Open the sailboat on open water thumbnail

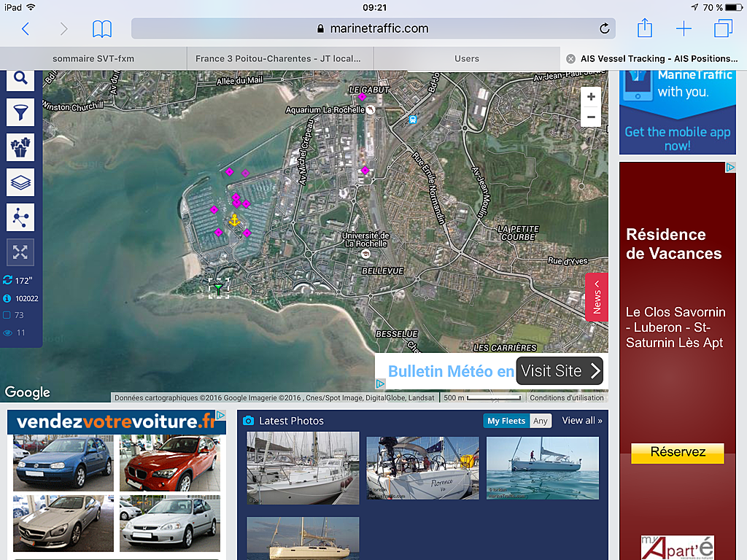(x=543, y=468)
